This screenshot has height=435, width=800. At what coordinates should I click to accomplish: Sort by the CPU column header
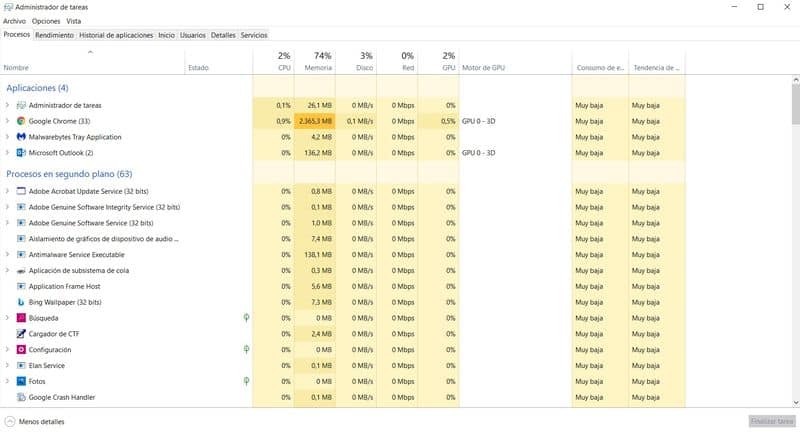[273, 61]
